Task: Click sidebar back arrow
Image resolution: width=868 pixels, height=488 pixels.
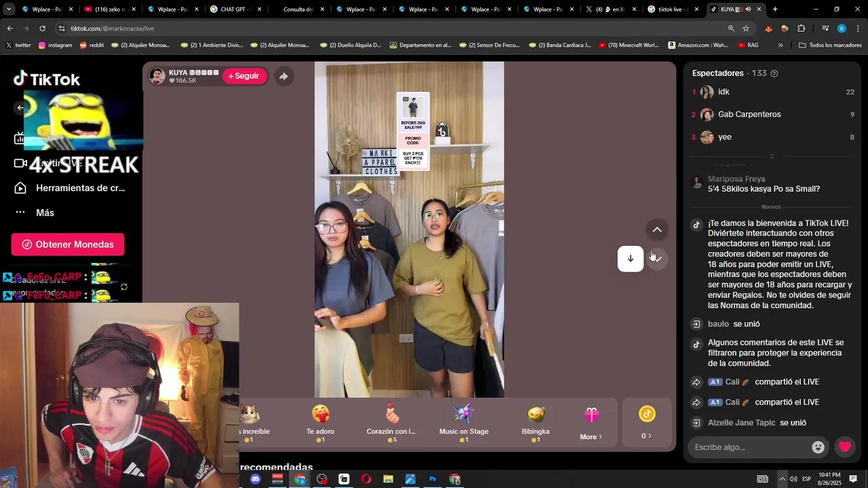Action: [x=20, y=108]
